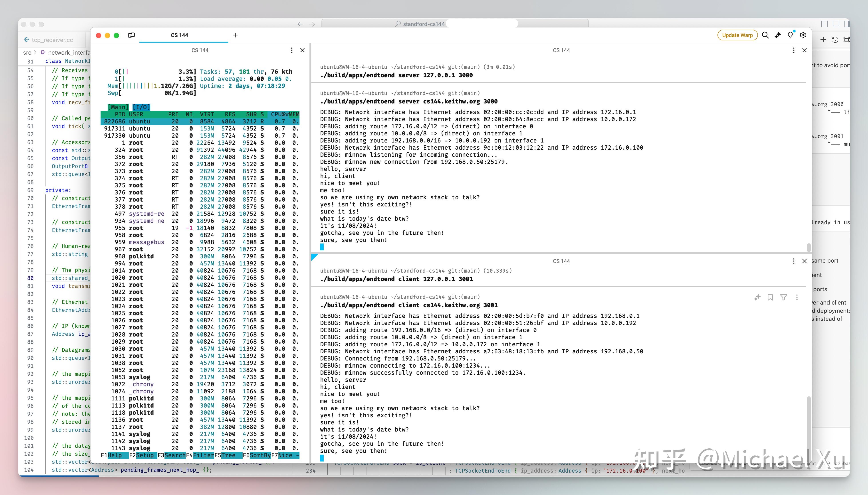Click the lightbulb resource center icon

pos(791,35)
